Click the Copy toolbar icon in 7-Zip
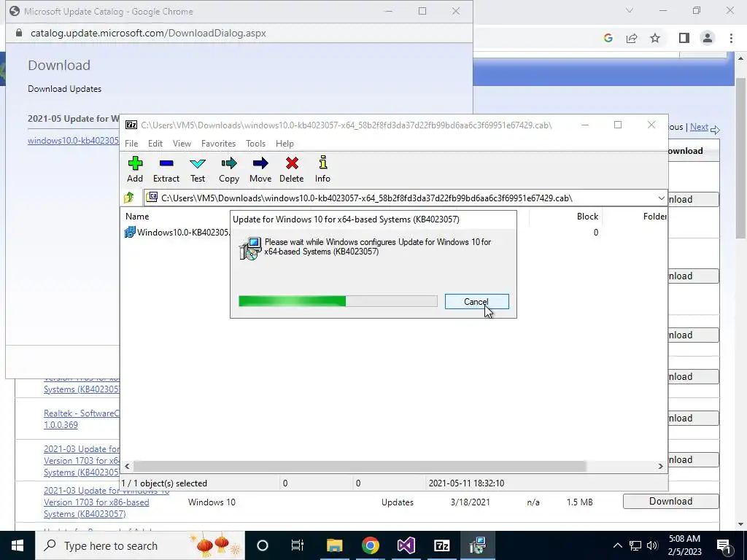The image size is (747, 560). click(x=228, y=169)
